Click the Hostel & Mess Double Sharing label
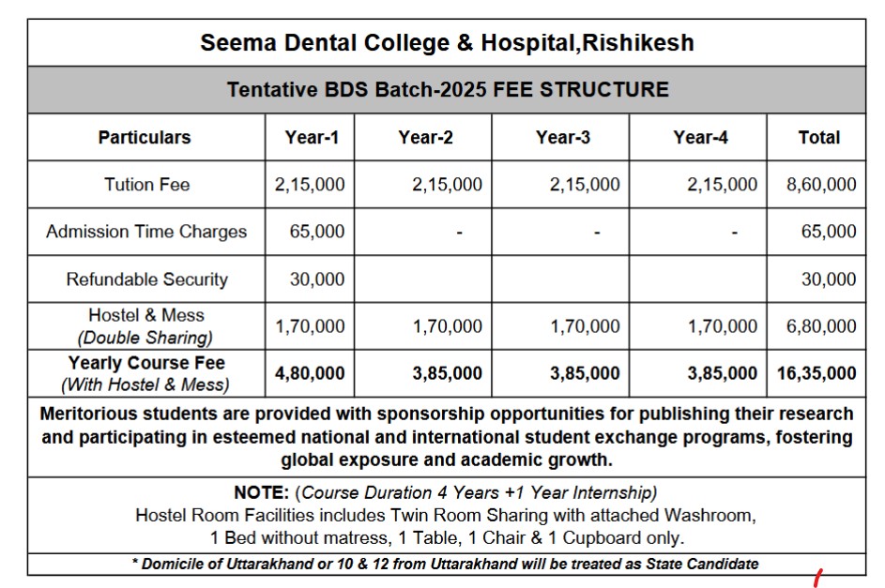Viewport: 885px width, 588px height. tap(145, 325)
